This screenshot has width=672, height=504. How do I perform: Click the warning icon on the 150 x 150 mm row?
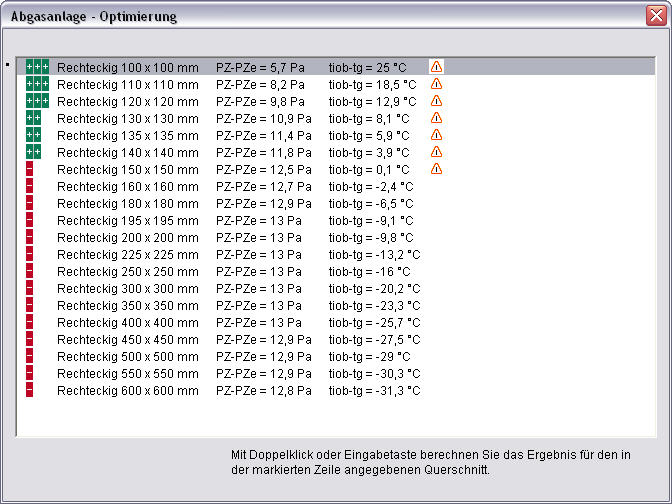436,169
